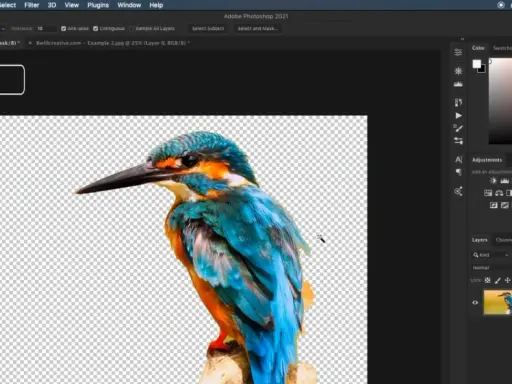This screenshot has width=512, height=384.
Task: Open the Normal blend mode dropdown
Action: coord(491,268)
